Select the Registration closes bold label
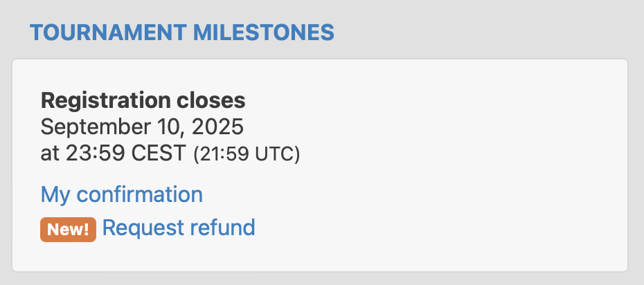This screenshot has height=285, width=644. click(x=143, y=100)
